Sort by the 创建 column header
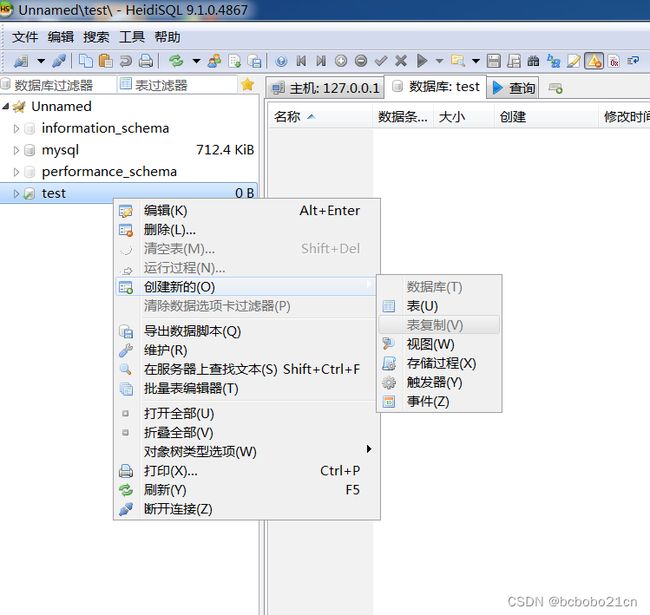650x615 pixels. coord(546,117)
